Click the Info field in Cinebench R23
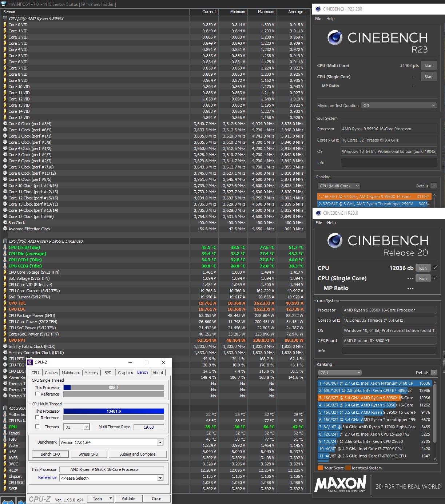Screen dimensions: 445x504 pos(389,163)
